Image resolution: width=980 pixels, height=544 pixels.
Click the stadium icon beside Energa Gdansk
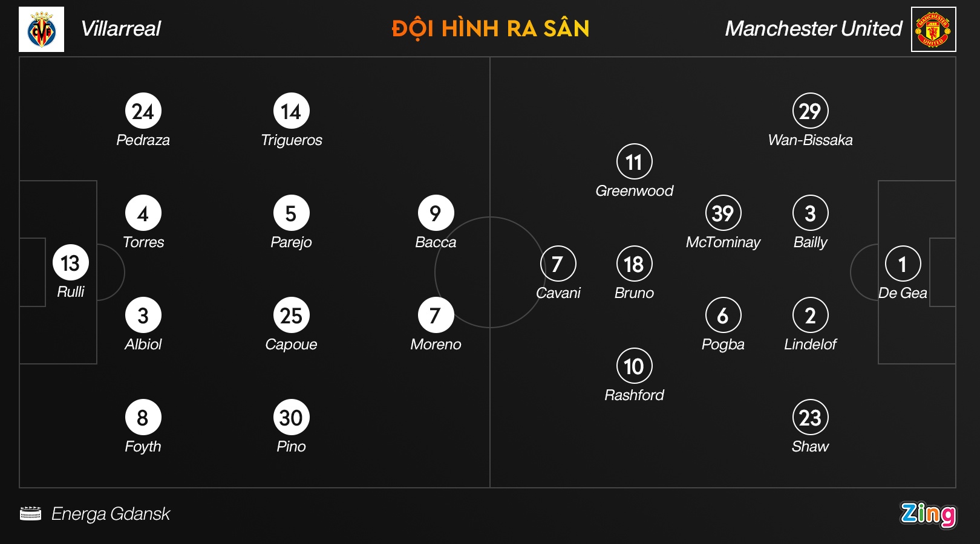[x=30, y=514]
